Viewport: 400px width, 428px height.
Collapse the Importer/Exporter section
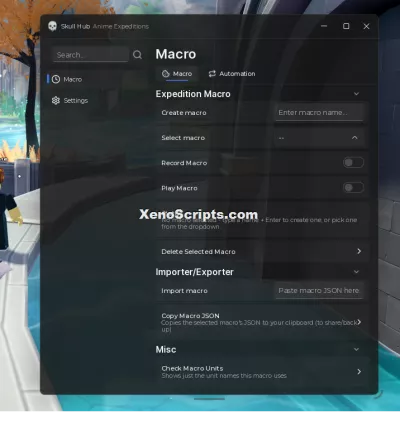(356, 272)
